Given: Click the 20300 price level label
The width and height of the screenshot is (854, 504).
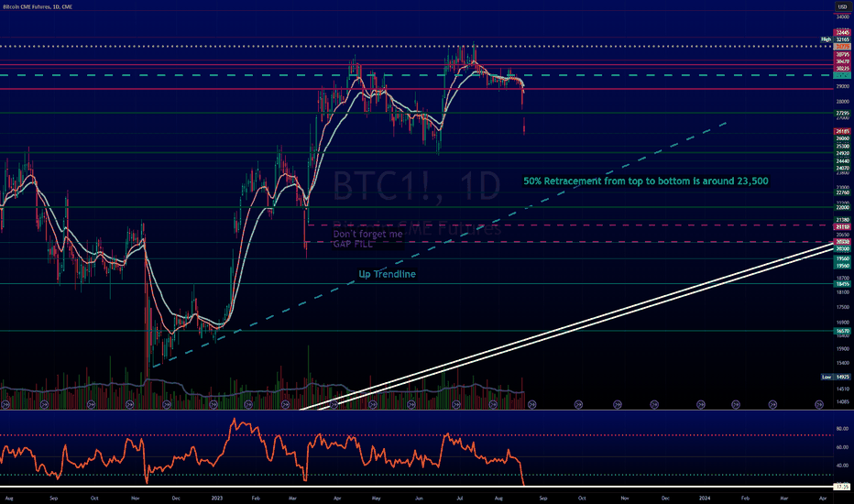Looking at the screenshot, I should click(843, 248).
